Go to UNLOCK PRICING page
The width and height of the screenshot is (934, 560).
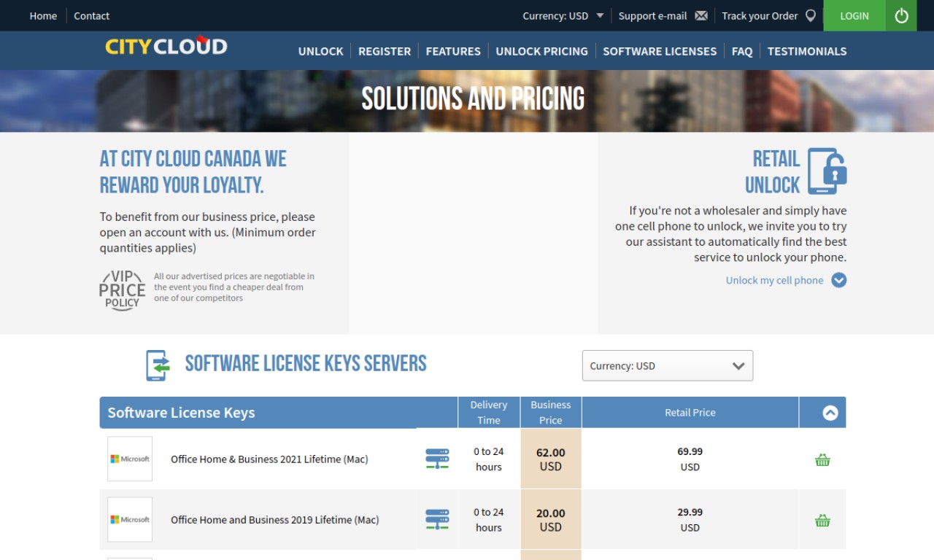click(x=541, y=51)
